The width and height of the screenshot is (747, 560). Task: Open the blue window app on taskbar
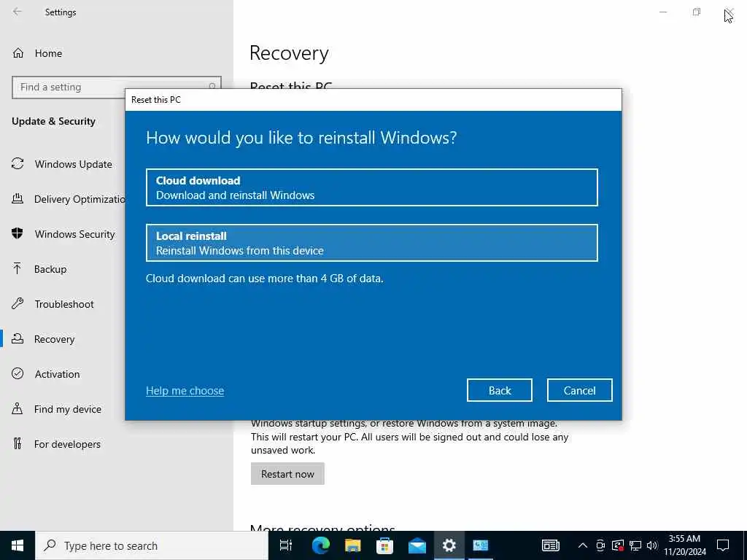(x=480, y=545)
